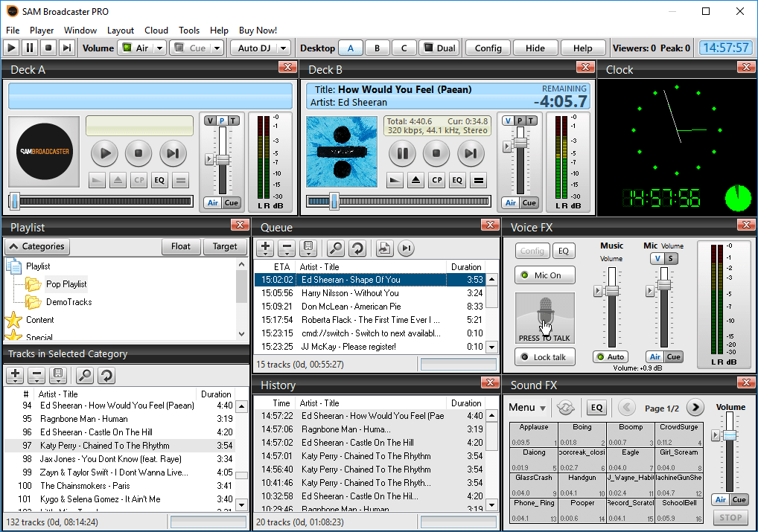Add tracks with the Queue plus icon
The image size is (758, 532).
pos(266,249)
